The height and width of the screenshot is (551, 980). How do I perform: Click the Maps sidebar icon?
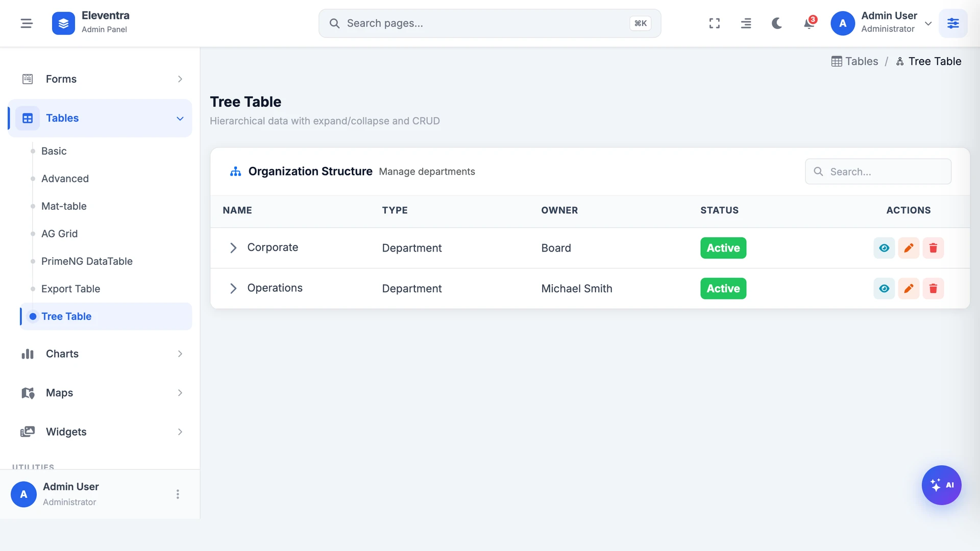28,393
